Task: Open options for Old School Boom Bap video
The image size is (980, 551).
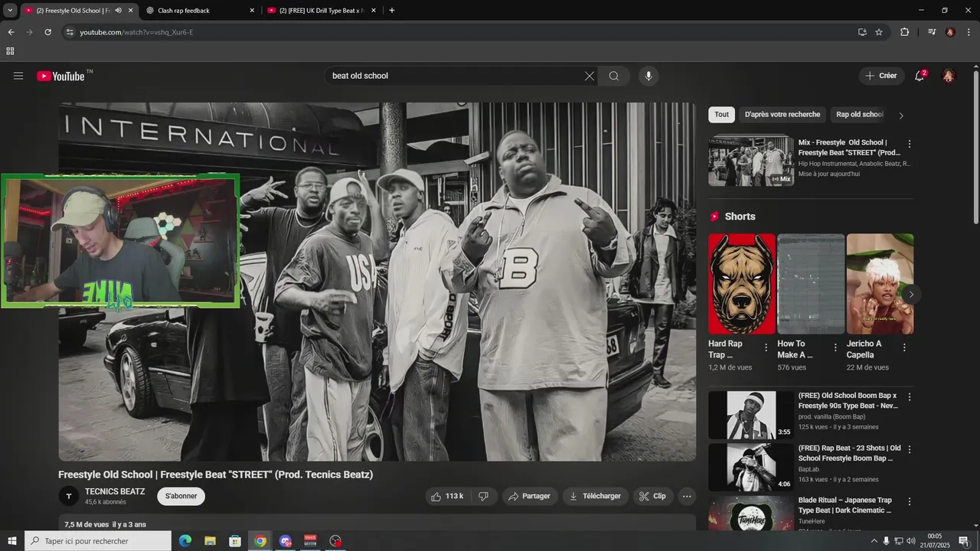Action: pos(910,397)
